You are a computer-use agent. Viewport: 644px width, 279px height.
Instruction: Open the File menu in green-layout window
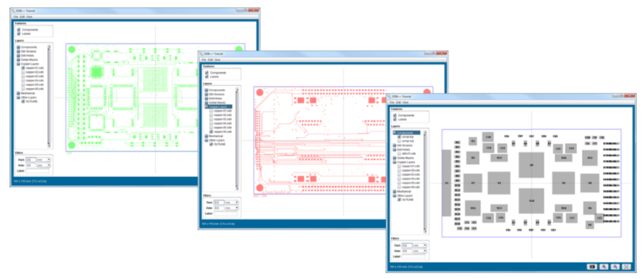[15, 17]
